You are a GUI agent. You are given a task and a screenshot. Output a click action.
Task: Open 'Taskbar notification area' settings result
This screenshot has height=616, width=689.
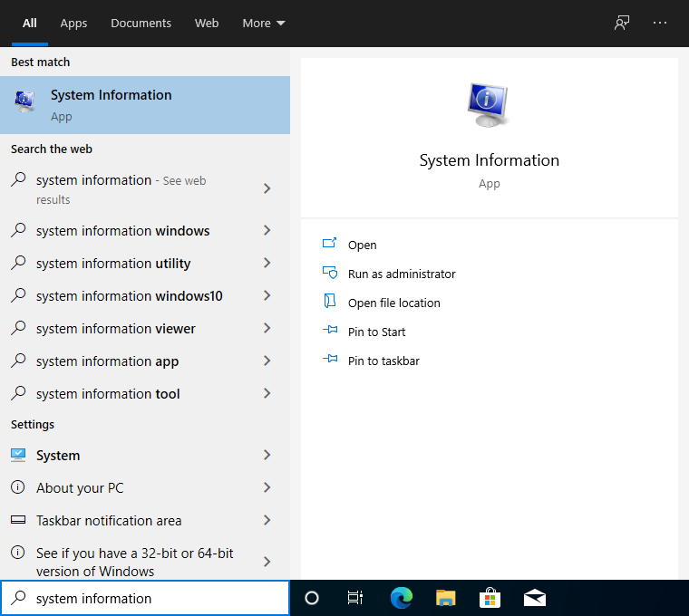pyautogui.click(x=145, y=520)
